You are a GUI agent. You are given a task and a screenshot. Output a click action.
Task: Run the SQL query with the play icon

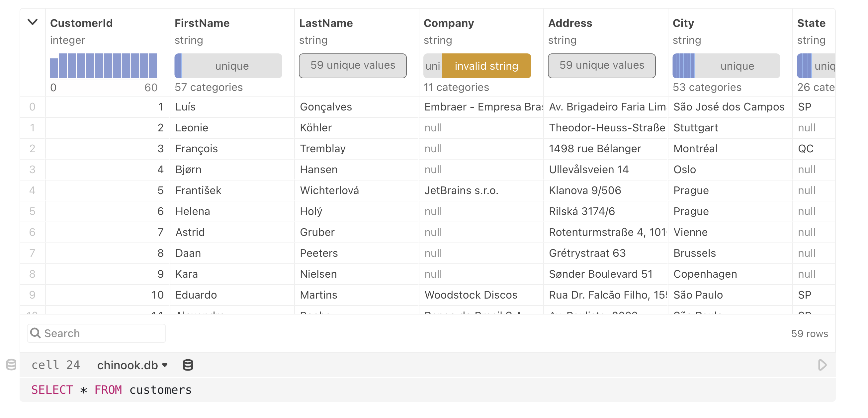coord(822,365)
